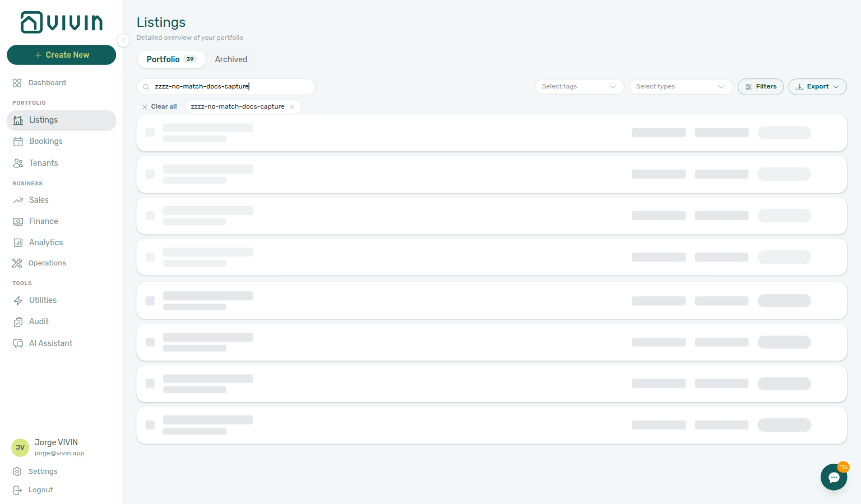Open Utilities page

[x=43, y=300]
